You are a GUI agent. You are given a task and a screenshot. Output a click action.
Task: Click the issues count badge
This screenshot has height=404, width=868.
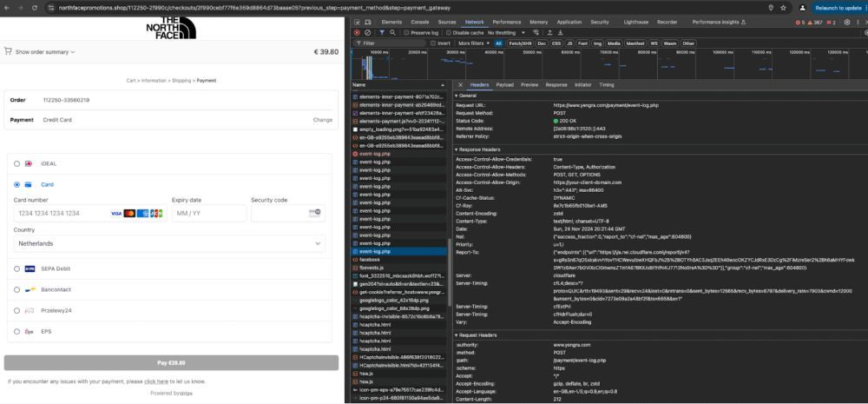pos(831,23)
